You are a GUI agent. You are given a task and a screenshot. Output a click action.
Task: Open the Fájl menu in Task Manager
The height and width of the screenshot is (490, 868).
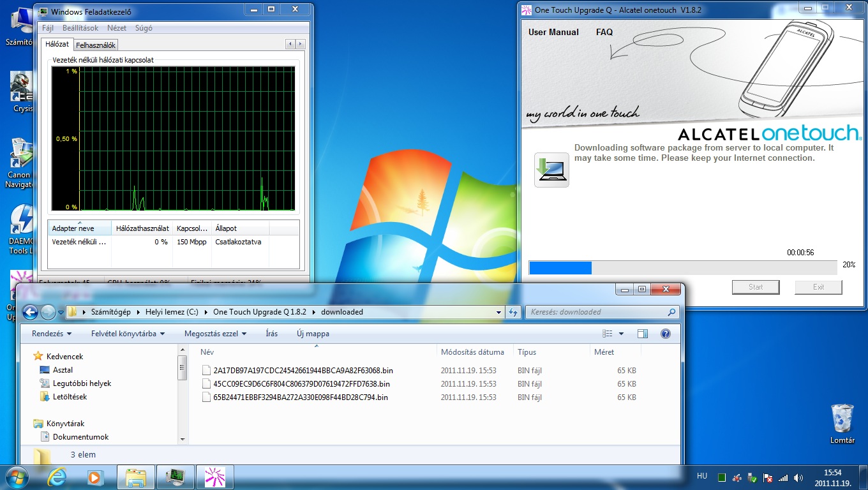pos(48,28)
